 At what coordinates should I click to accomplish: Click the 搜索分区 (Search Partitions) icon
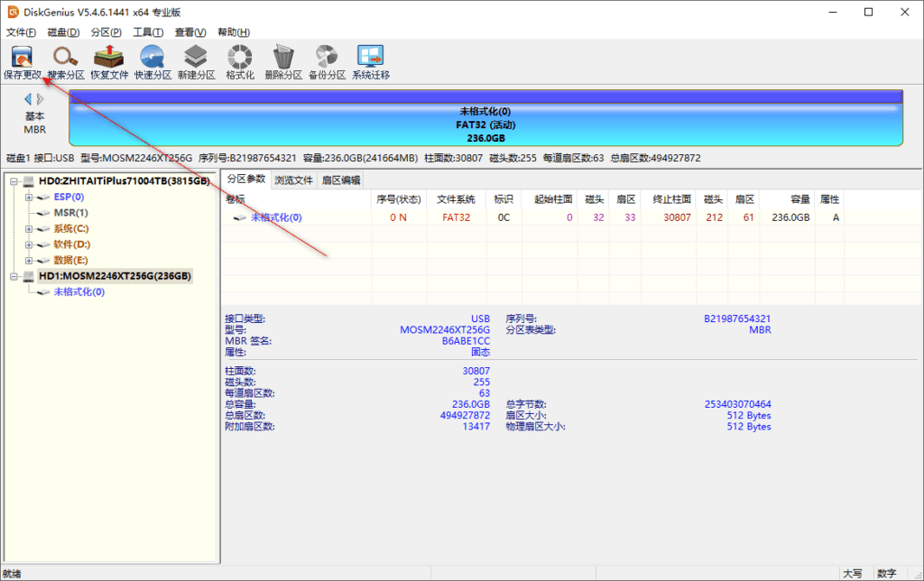pos(65,60)
